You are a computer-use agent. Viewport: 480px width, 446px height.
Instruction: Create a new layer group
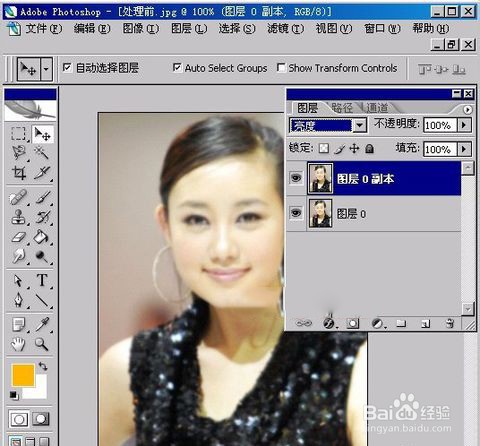401,323
